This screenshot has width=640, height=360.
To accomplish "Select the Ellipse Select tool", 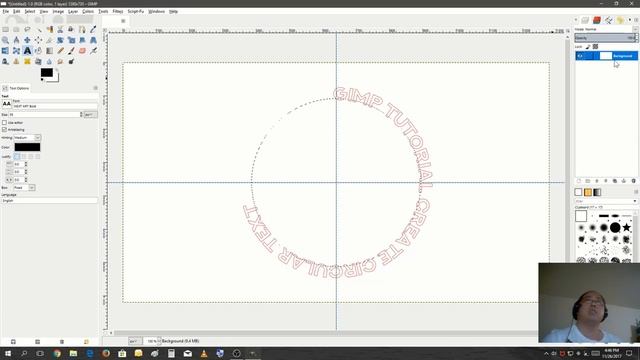I will (16, 29).
